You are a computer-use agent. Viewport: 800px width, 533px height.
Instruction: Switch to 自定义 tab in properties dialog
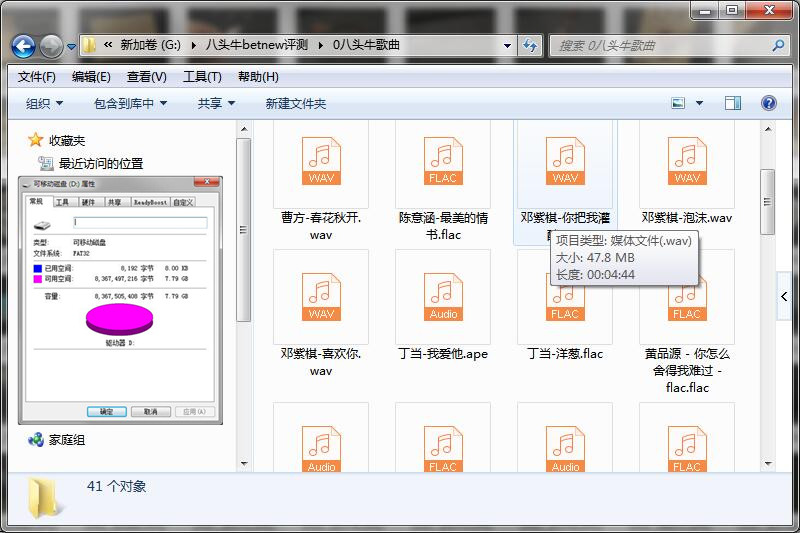[x=183, y=202]
